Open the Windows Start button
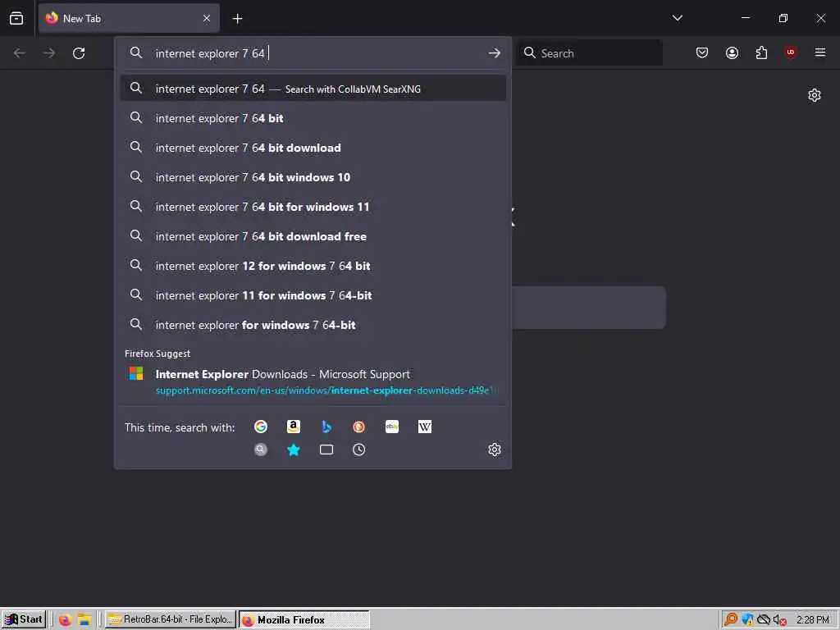Image resolution: width=840 pixels, height=630 pixels. pos(24,619)
